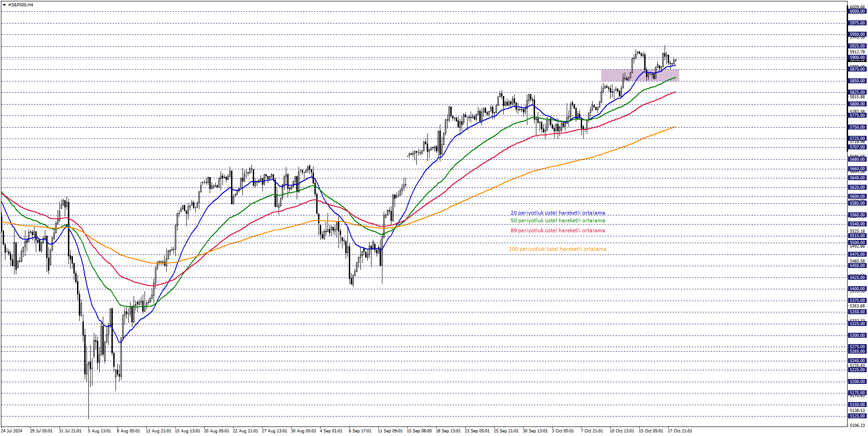
Task: Click the '27 Aug 13:01' date label
Action: pyautogui.click(x=275, y=431)
